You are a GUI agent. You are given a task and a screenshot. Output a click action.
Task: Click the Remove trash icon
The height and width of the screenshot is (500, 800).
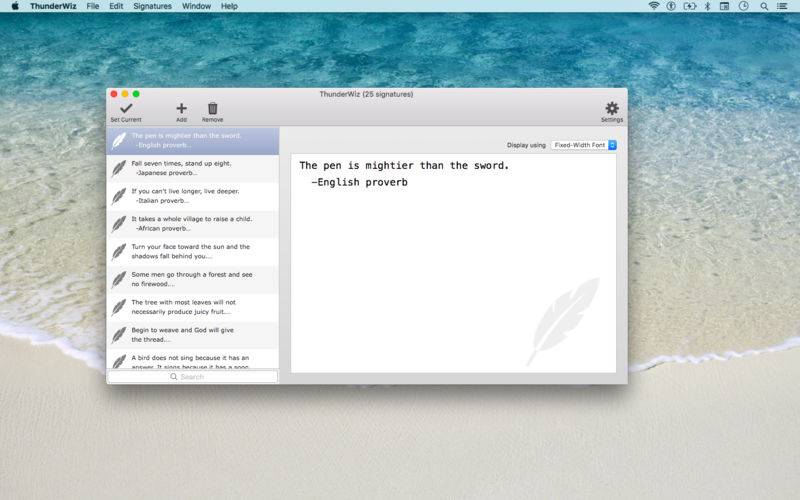(x=212, y=108)
